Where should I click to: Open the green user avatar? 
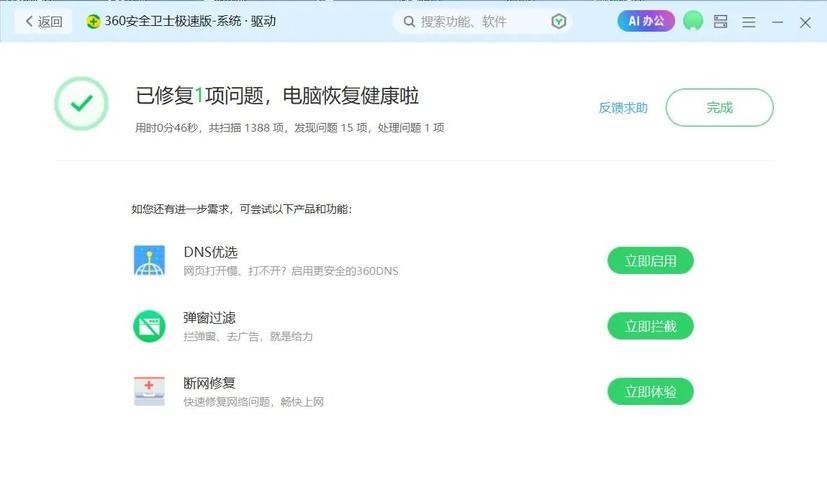click(693, 21)
